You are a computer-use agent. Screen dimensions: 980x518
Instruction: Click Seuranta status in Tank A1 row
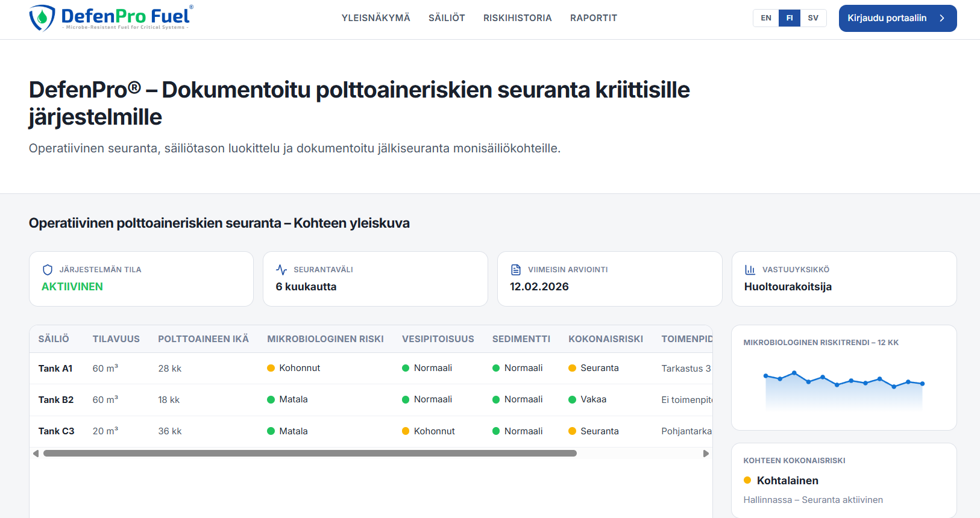click(600, 368)
